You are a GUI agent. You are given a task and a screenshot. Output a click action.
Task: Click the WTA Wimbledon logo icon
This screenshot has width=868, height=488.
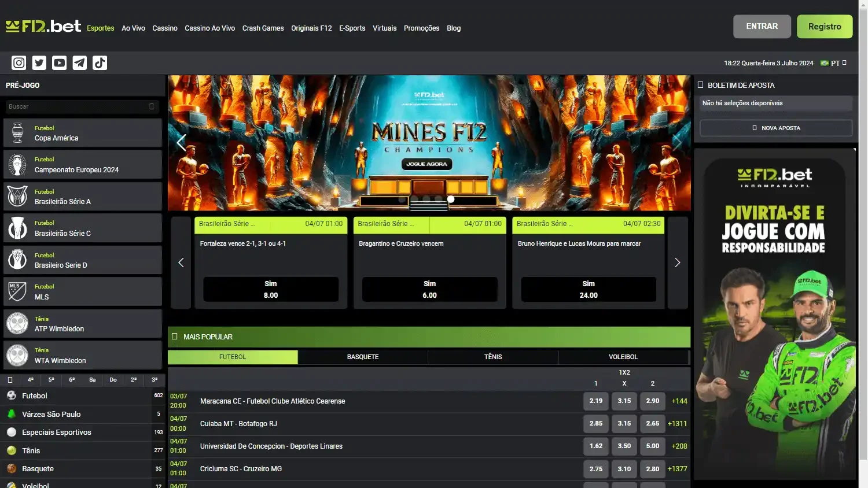(x=17, y=355)
